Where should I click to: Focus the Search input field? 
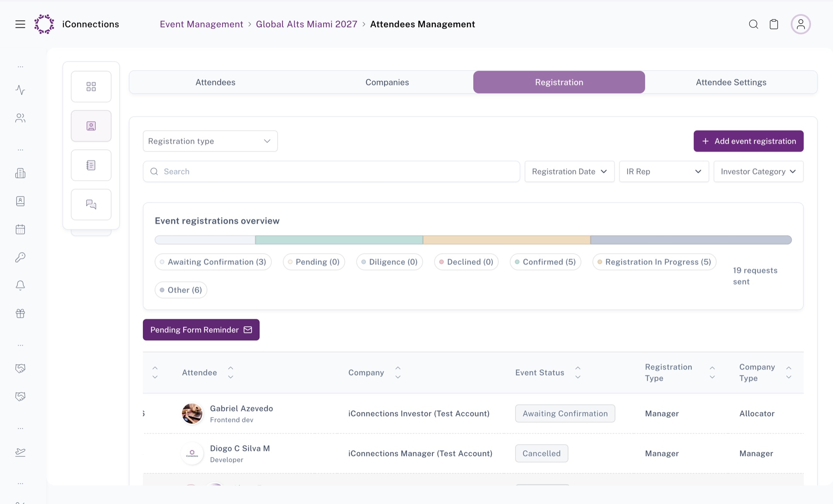[x=331, y=171]
